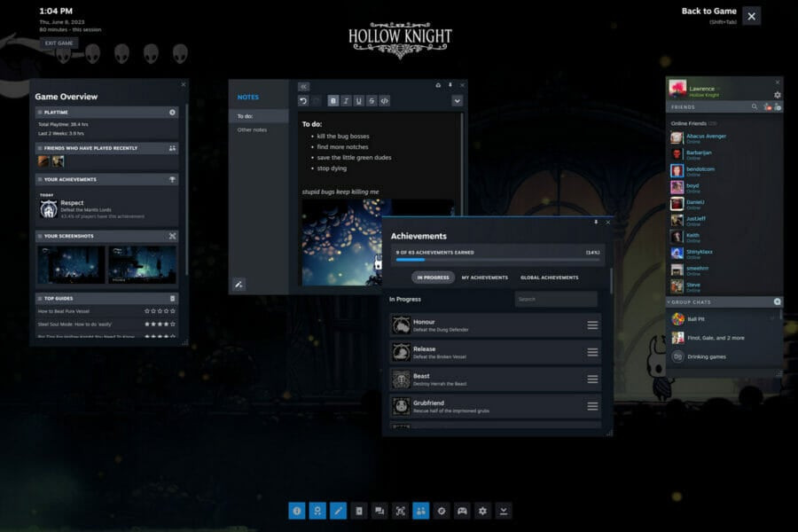Expand the Notes toolbar dropdown chevron
Viewport: 798px width, 532px height.
pos(457,101)
